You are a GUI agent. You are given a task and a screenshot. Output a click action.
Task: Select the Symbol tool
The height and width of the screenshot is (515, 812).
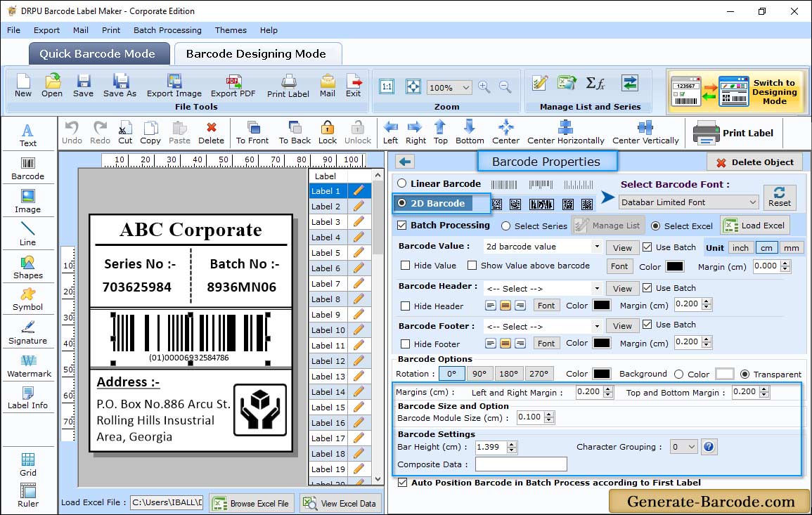pyautogui.click(x=28, y=300)
